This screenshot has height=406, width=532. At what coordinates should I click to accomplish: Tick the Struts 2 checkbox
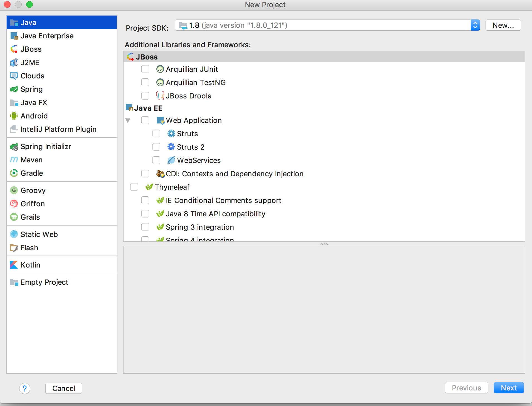(x=156, y=147)
